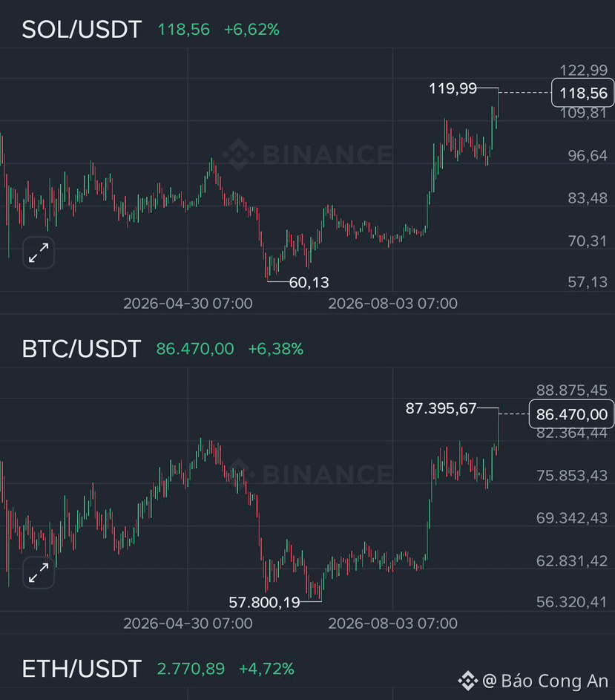Click the ETH price value 2.770,89

pyautogui.click(x=191, y=669)
